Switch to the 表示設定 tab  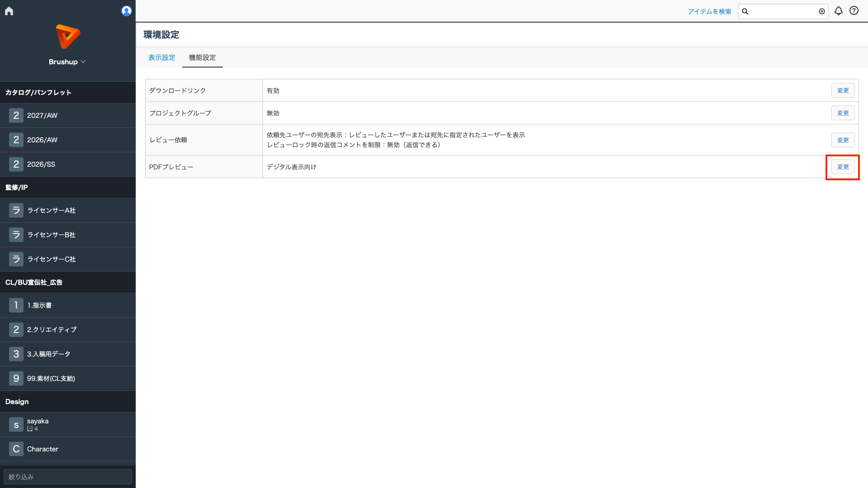click(162, 57)
